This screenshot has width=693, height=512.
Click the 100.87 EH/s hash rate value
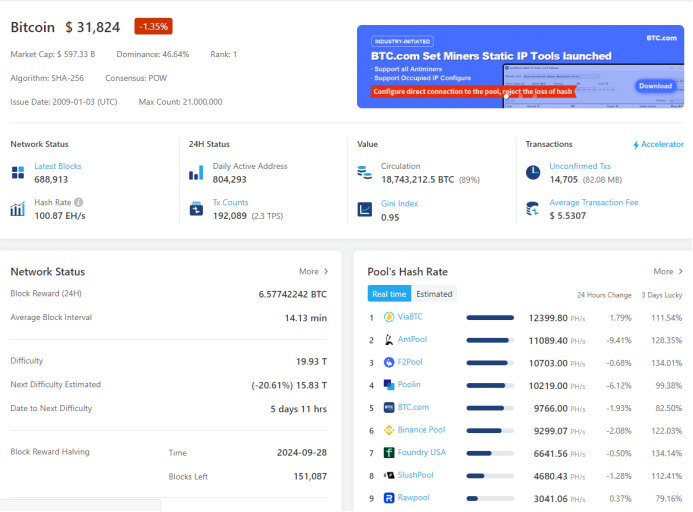tap(60, 216)
